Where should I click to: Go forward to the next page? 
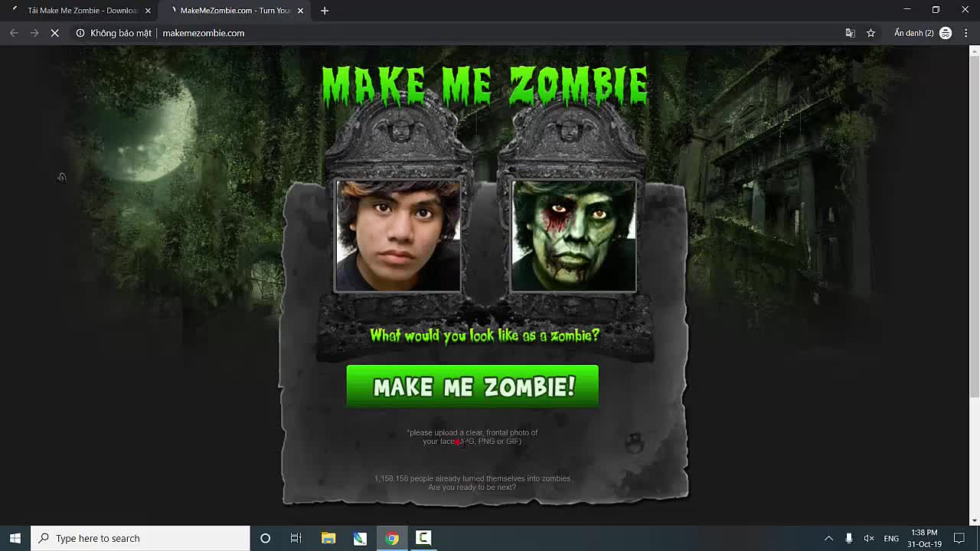pyautogui.click(x=34, y=33)
